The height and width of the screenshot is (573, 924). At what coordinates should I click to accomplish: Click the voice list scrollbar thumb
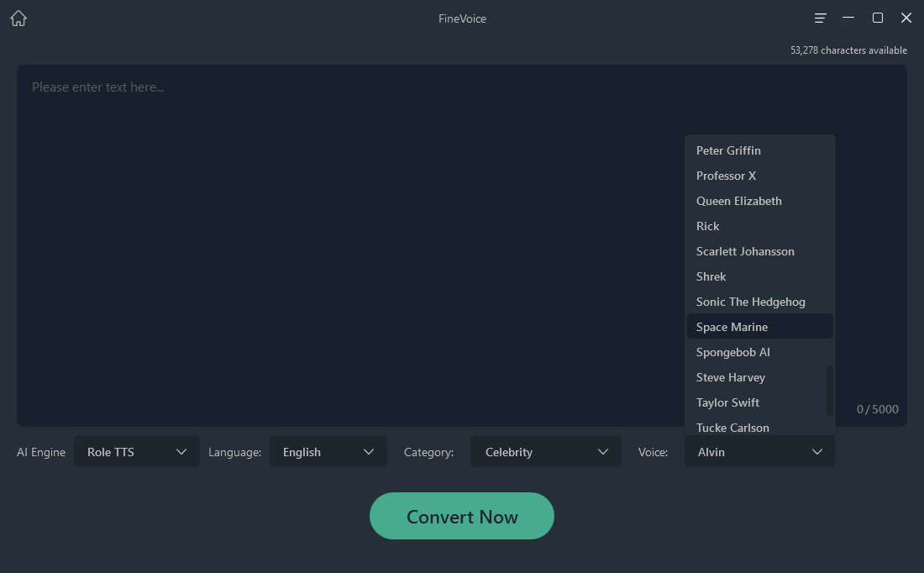pyautogui.click(x=830, y=391)
